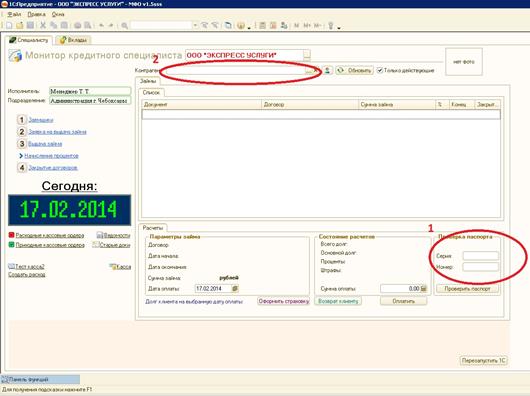Click the Print toolbar icon
The height and width of the screenshot is (396, 530).
click(x=77, y=25)
